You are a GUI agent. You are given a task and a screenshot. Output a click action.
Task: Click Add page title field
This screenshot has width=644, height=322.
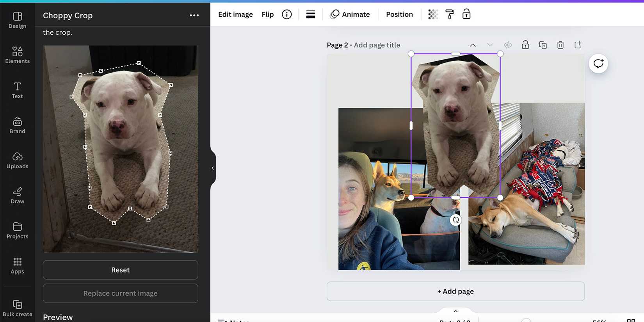point(377,45)
